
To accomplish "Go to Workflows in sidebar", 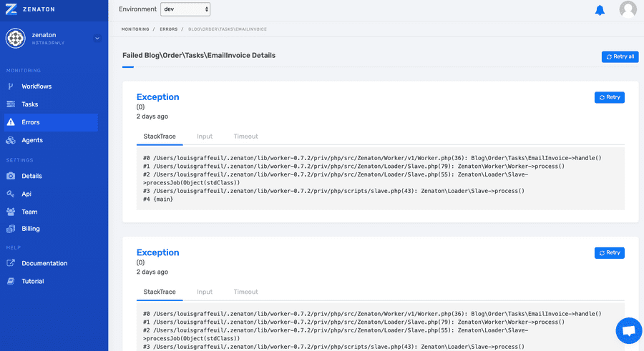I will [x=36, y=86].
